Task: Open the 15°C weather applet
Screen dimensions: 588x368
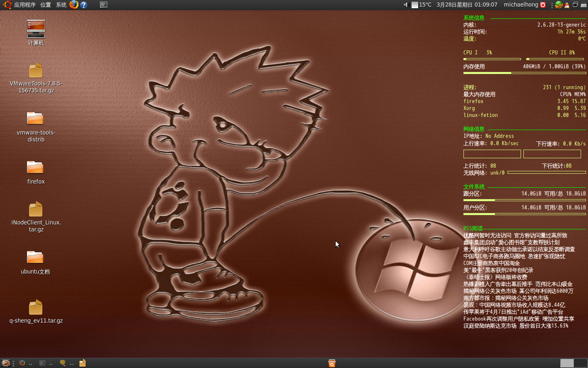Action: (421, 5)
